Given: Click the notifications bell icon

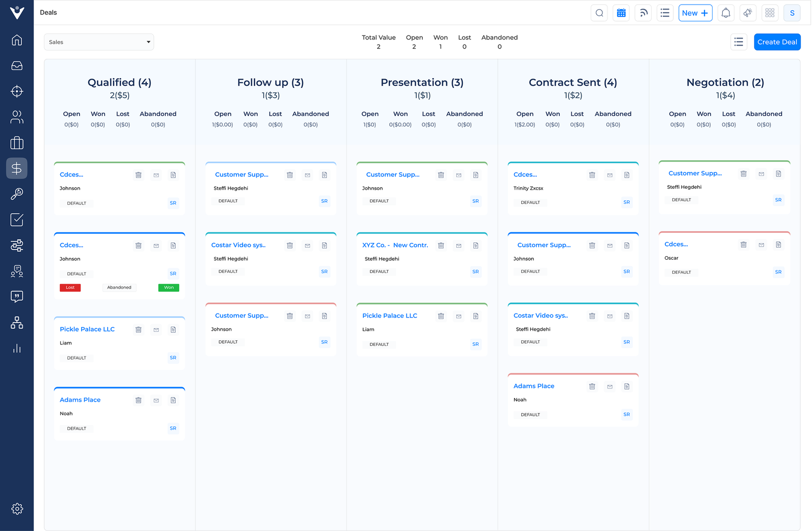Looking at the screenshot, I should pyautogui.click(x=726, y=13).
